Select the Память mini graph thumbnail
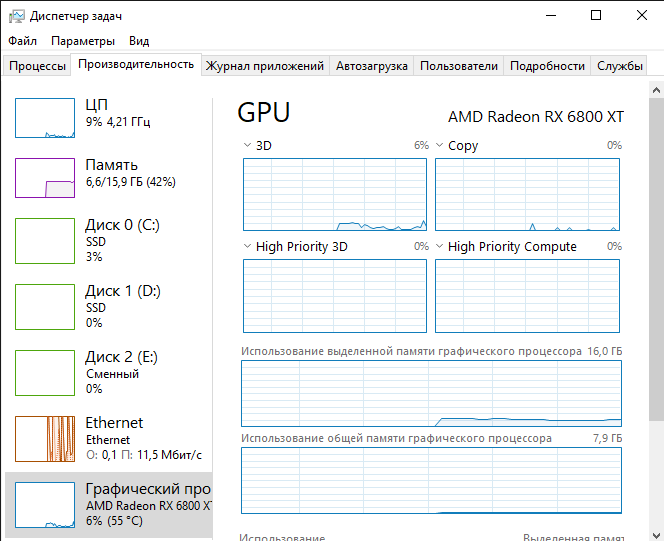 tap(45, 178)
